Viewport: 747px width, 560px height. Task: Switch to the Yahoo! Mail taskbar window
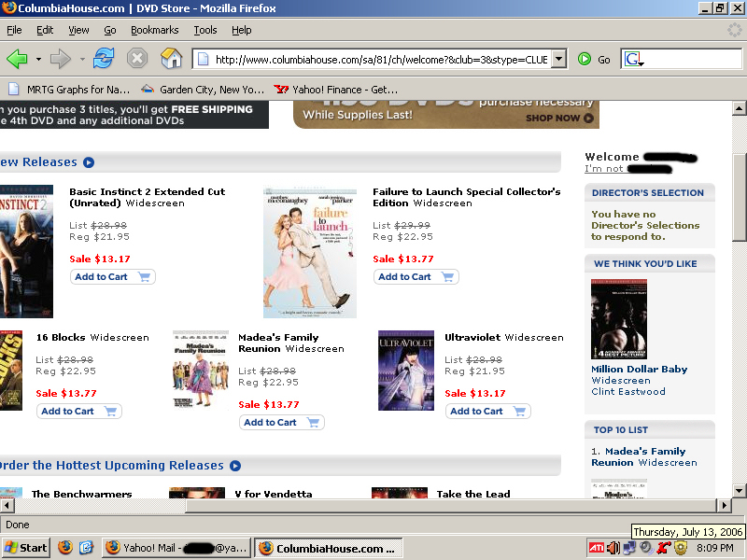(x=176, y=548)
